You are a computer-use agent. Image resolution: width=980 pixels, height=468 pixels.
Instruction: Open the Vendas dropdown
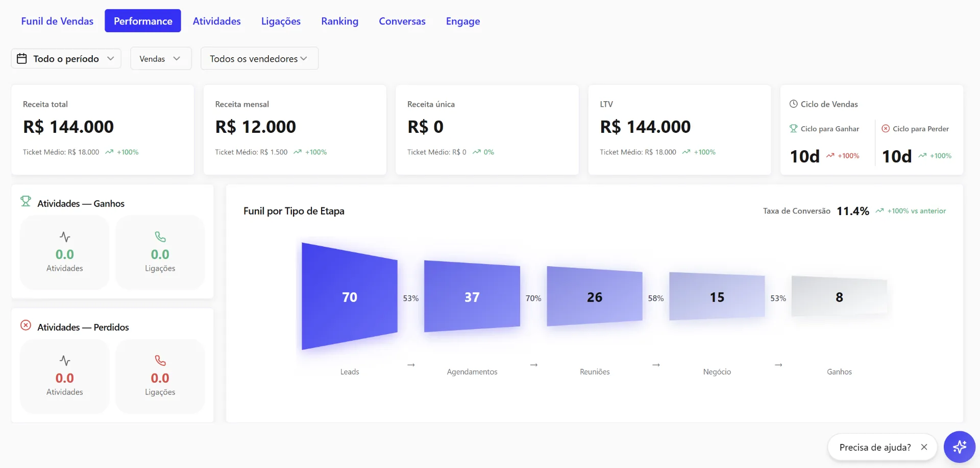click(x=161, y=59)
